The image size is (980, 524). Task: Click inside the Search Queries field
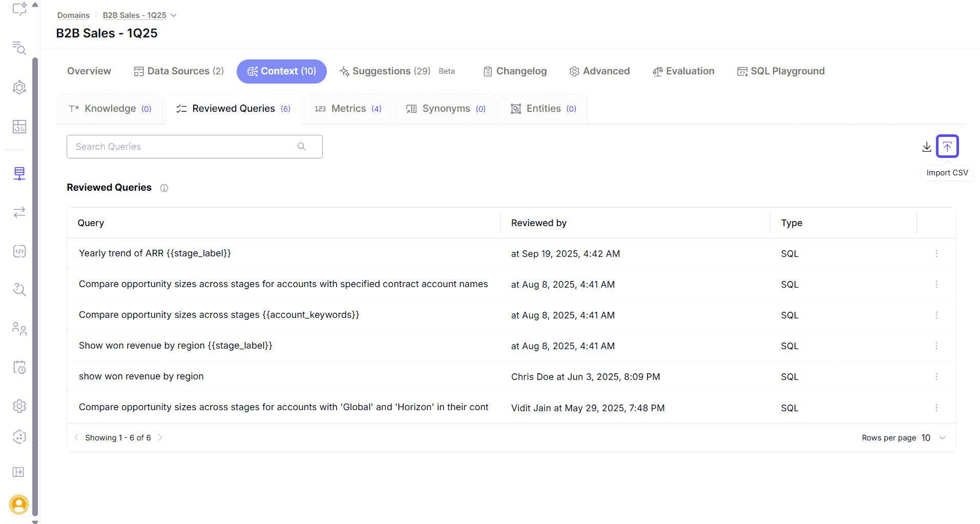(x=179, y=146)
